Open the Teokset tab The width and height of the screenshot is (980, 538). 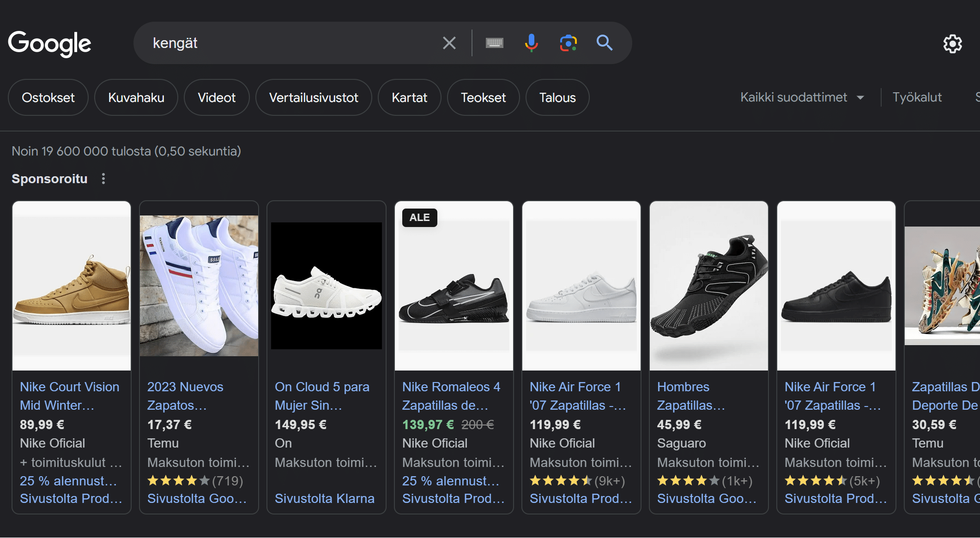483,97
